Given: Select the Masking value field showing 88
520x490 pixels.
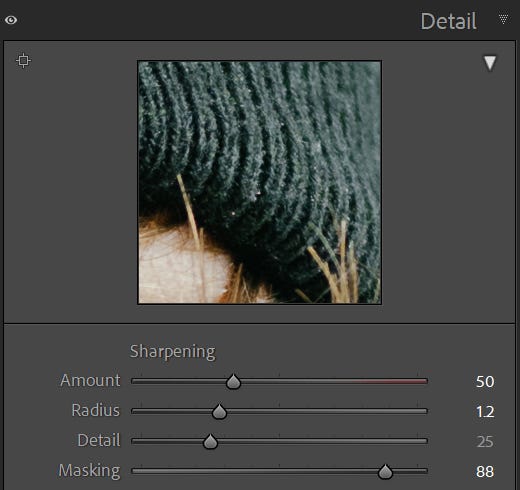Looking at the screenshot, I should [x=485, y=472].
